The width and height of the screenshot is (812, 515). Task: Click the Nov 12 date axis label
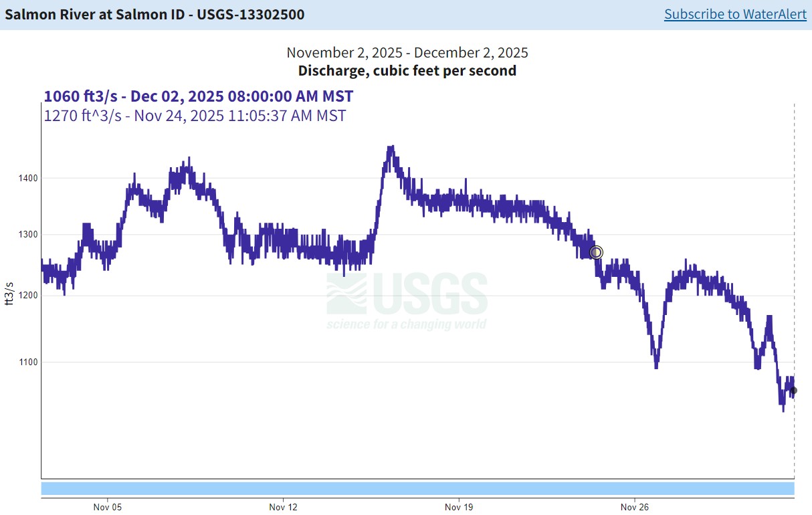click(x=283, y=507)
